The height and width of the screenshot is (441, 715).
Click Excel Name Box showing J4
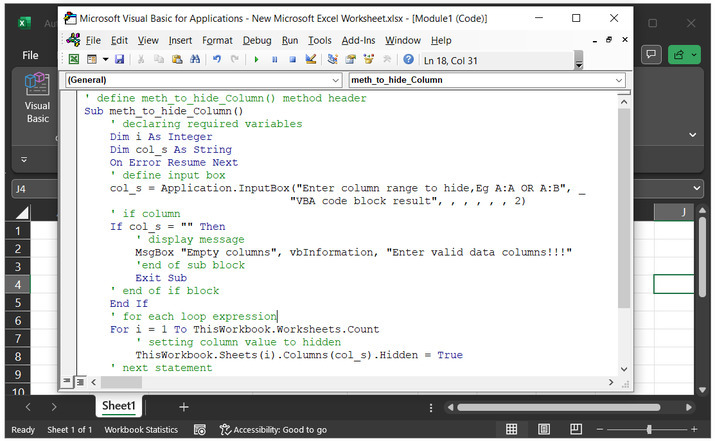(35, 189)
